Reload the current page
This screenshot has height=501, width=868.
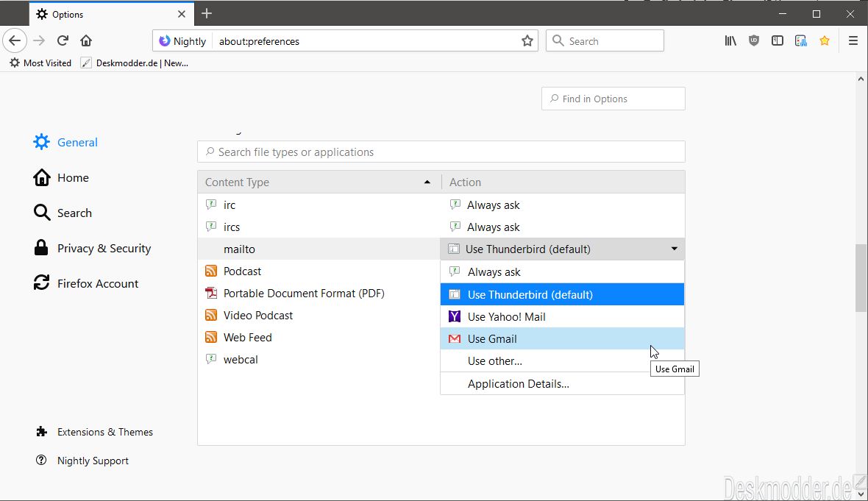[63, 40]
